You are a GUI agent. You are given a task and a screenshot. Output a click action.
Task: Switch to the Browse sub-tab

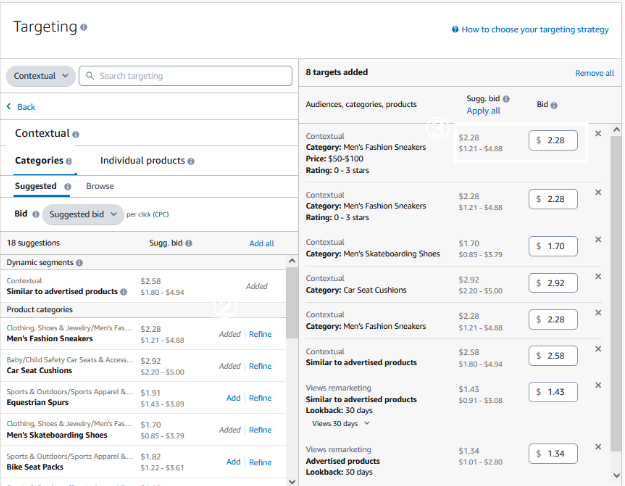pos(100,186)
